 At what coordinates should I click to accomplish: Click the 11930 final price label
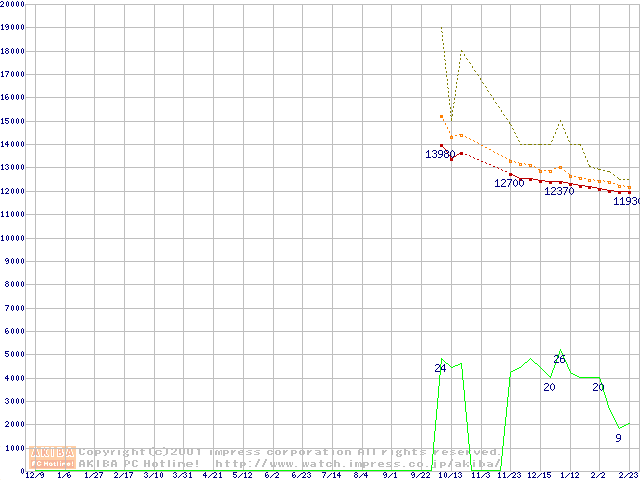click(x=626, y=201)
